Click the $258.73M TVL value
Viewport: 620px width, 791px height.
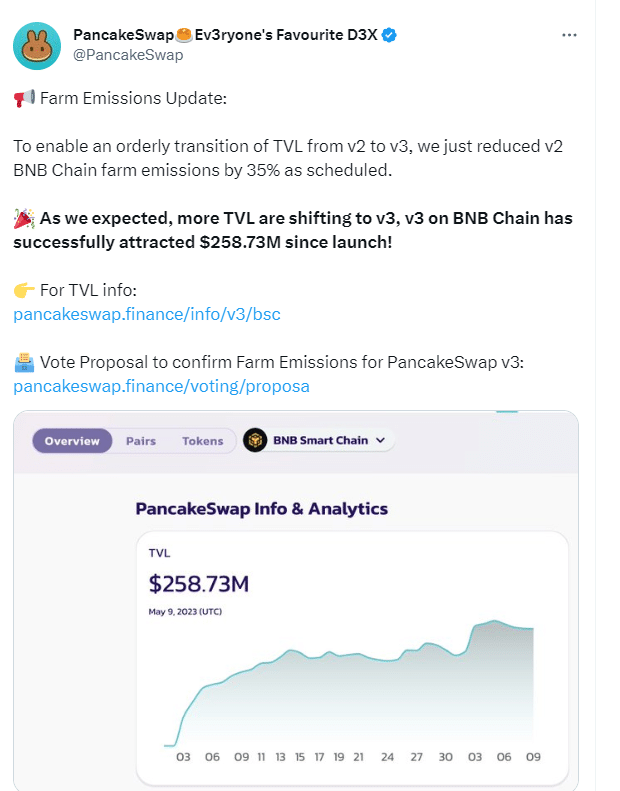tap(199, 584)
